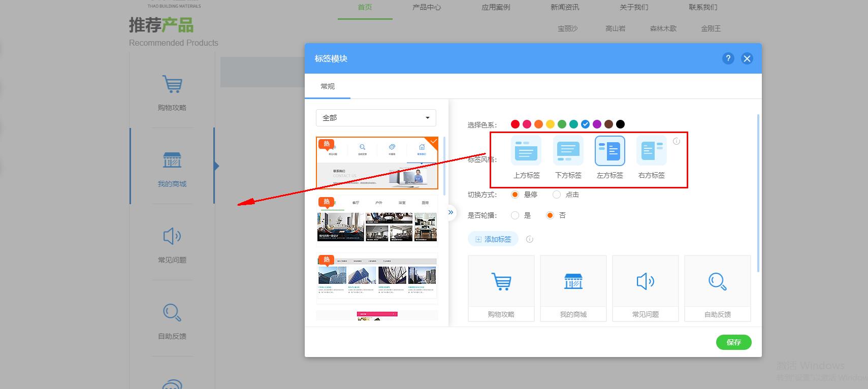868x389 pixels.
Task: Close the 标签模块 dialog
Action: click(x=747, y=58)
